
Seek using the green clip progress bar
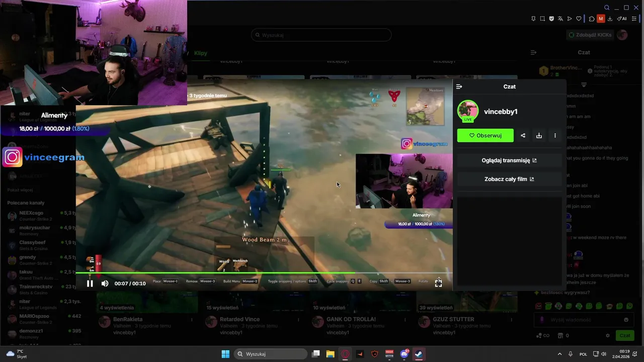264,273
